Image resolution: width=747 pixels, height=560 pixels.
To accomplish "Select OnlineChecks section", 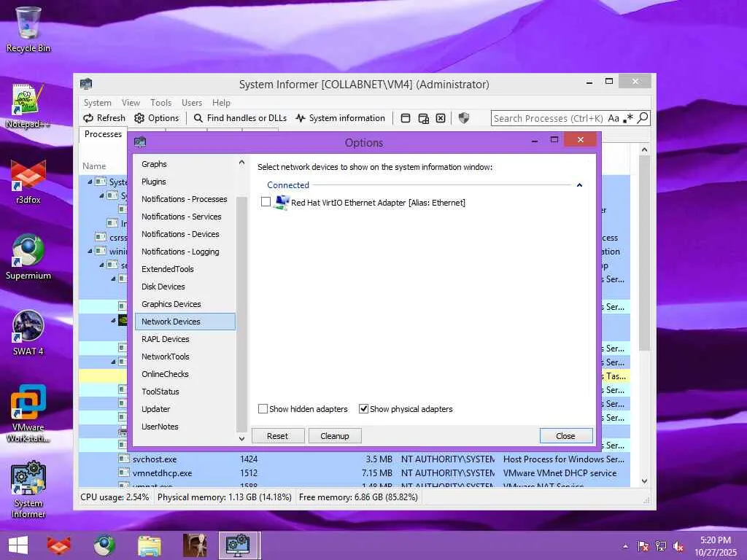I will (185, 374).
